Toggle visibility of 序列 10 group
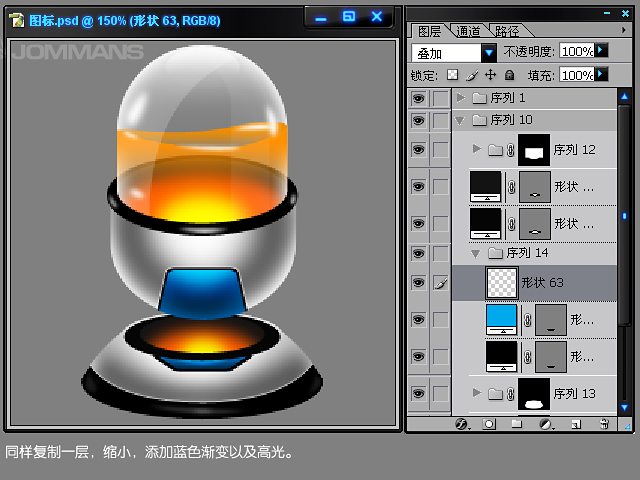640x480 pixels. pos(418,120)
